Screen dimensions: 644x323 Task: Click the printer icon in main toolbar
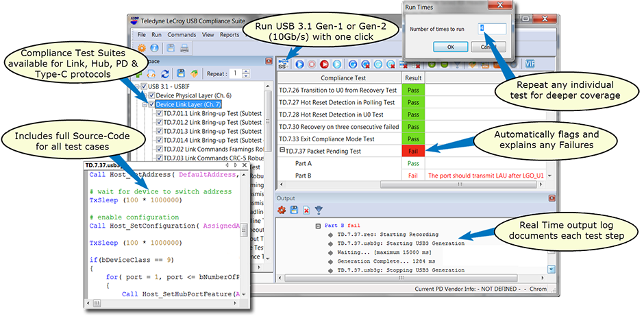point(184,48)
